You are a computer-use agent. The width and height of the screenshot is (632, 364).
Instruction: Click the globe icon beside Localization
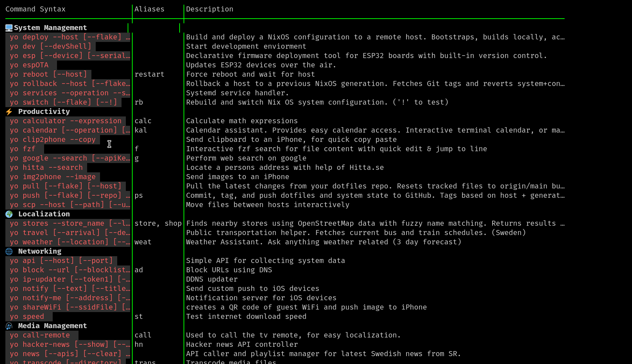tap(9, 214)
